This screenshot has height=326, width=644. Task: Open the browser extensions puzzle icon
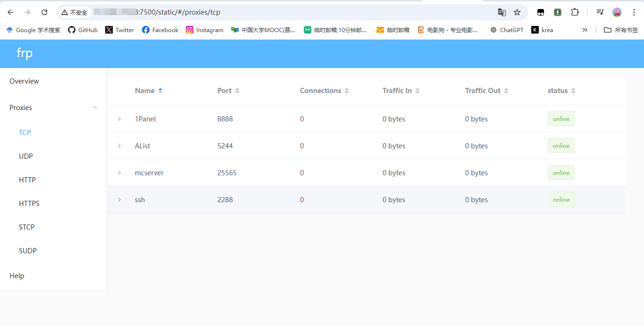tap(575, 12)
